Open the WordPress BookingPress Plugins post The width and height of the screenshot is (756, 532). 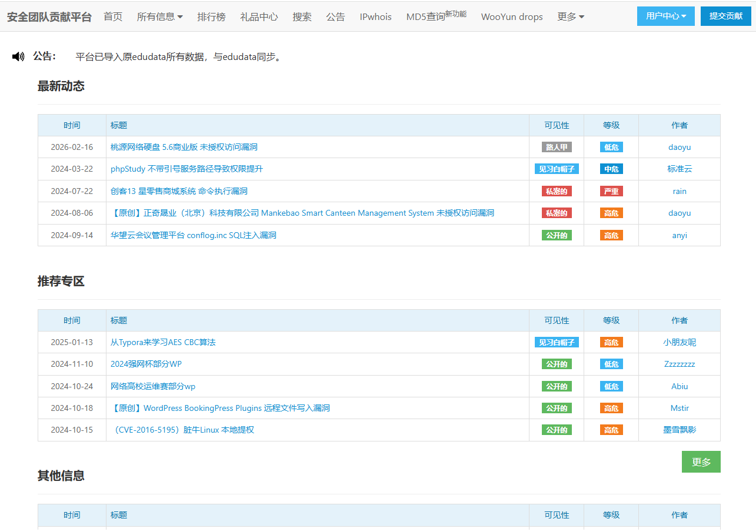coord(220,408)
